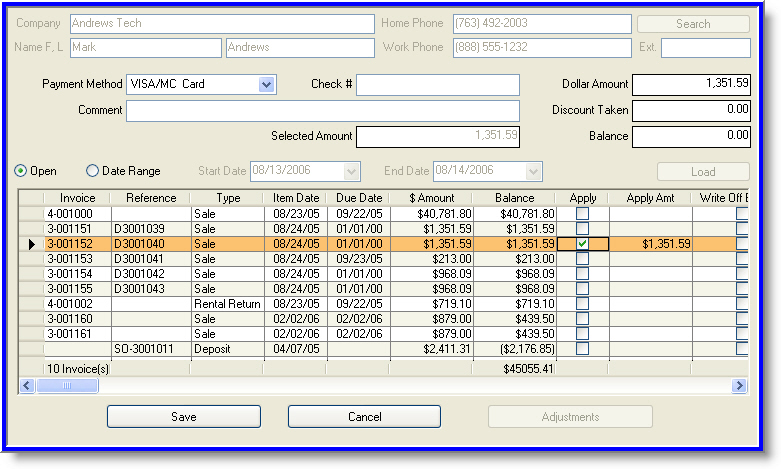This screenshot has height=469, width=781.
Task: Click Apply Amt cell $1,351.59
Action: [x=651, y=243]
